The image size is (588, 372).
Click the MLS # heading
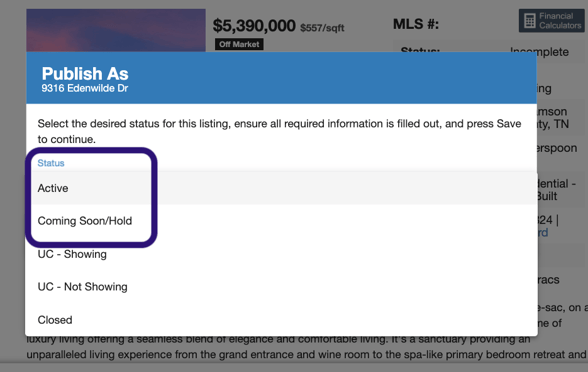click(416, 24)
